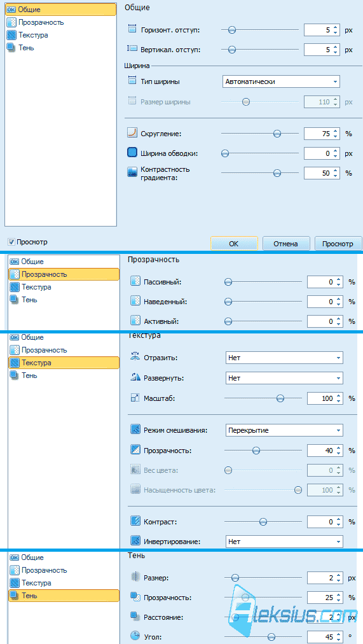Click the Отразить flip icon
The image size is (363, 644).
click(135, 358)
